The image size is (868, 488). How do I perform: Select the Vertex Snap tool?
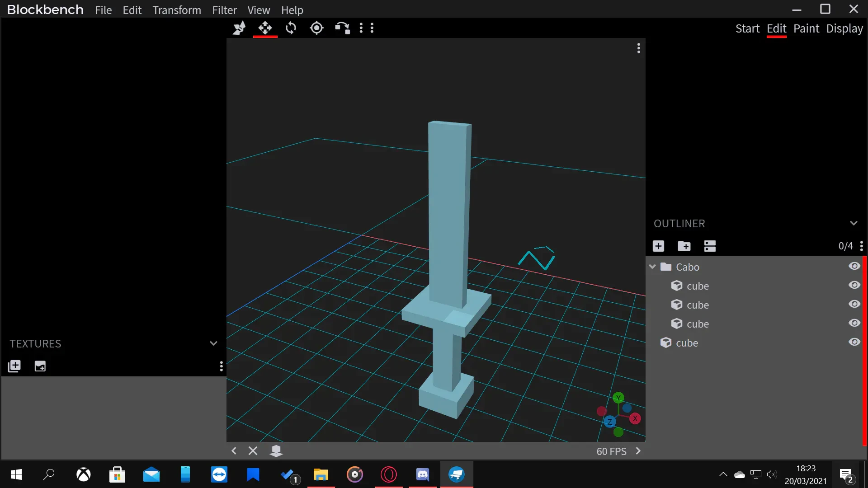coord(342,28)
